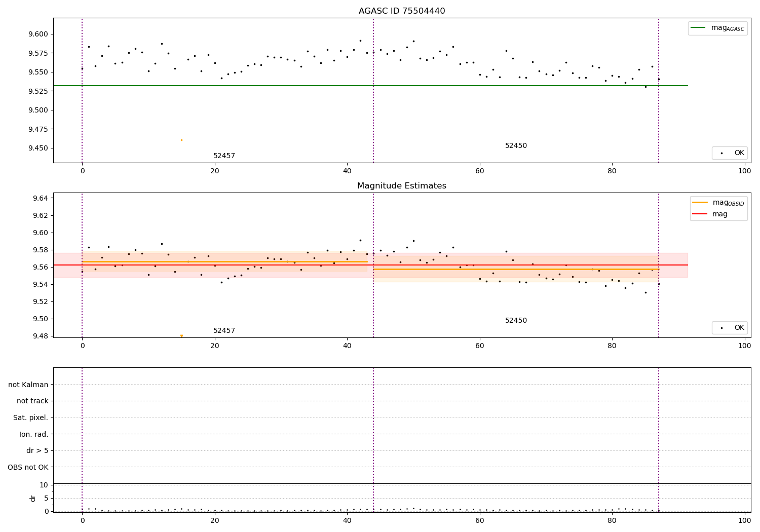Click the 9.475 y-axis tick label

[39, 129]
